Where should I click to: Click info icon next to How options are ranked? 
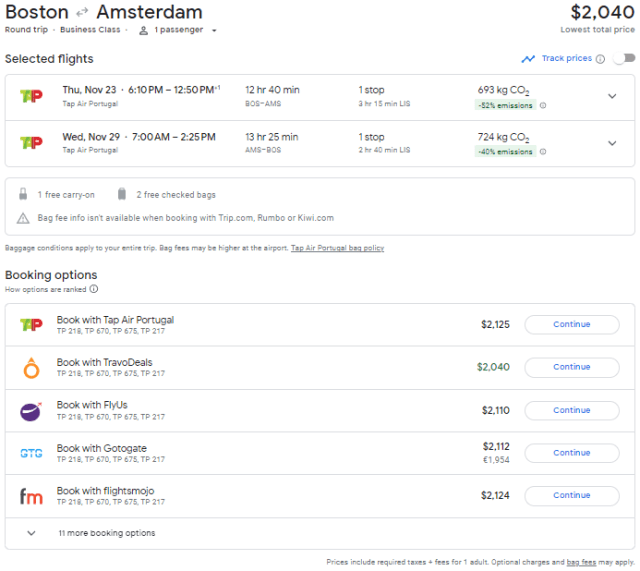pos(94,289)
